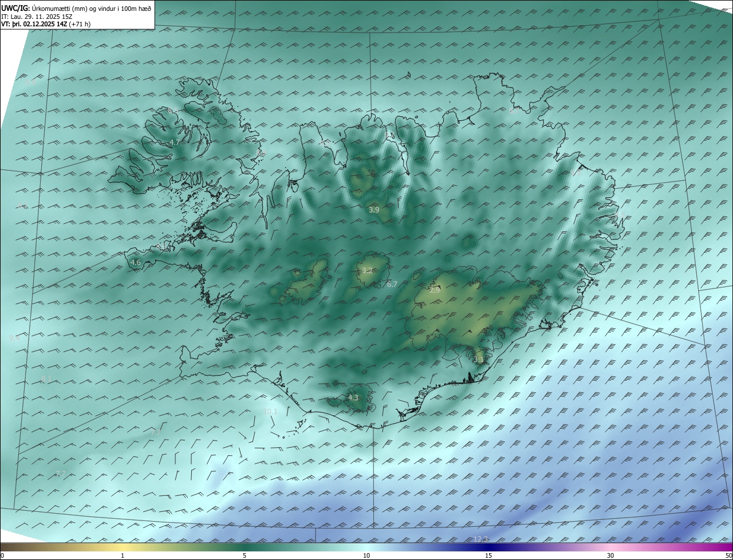Viewport: 733px width, 560px height.
Task: Select the 'IT: Lau. 29. 11. 2025 15Z' line
Action: [37, 16]
